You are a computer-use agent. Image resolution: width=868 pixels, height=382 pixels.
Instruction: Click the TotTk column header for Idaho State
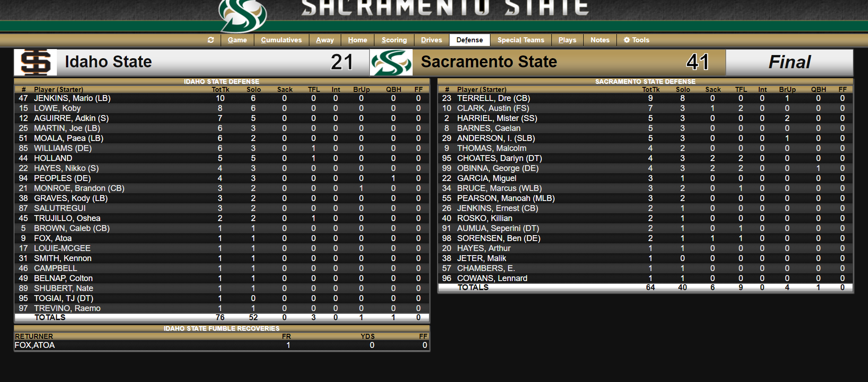(x=220, y=90)
